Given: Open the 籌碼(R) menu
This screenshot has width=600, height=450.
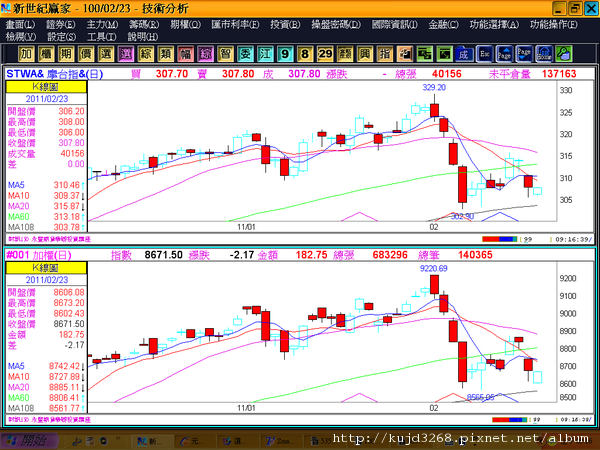Looking at the screenshot, I should pyautogui.click(x=144, y=24).
